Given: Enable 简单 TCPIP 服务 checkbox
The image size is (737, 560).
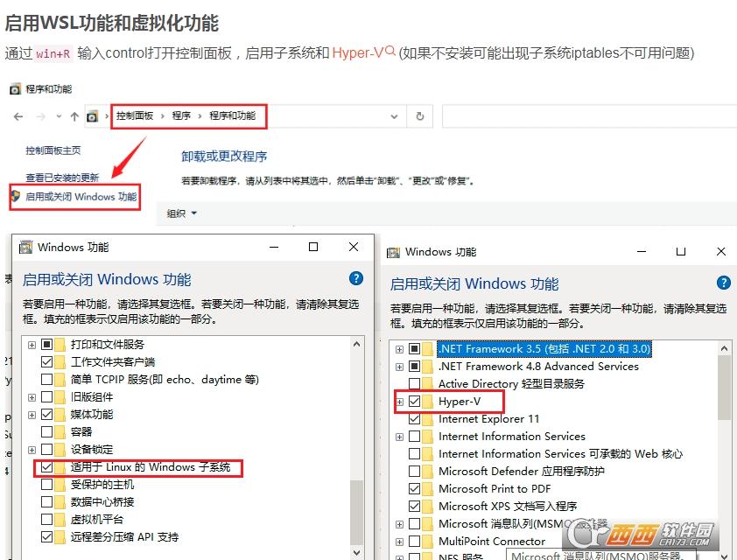Looking at the screenshot, I should click(x=46, y=379).
